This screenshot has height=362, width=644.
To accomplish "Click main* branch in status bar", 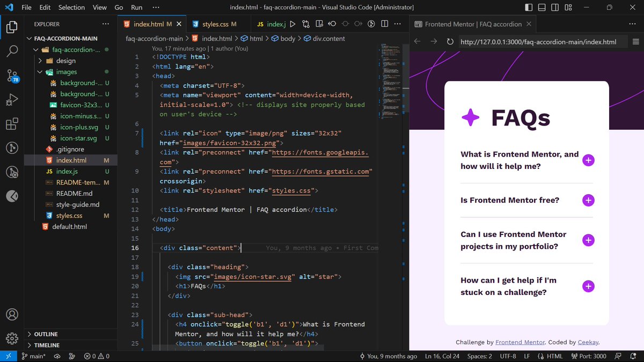I will (33, 356).
